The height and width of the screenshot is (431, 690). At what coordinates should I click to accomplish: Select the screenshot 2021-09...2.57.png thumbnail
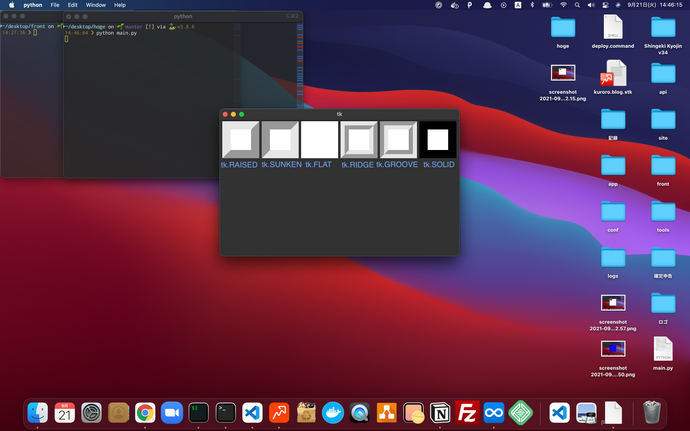(613, 303)
